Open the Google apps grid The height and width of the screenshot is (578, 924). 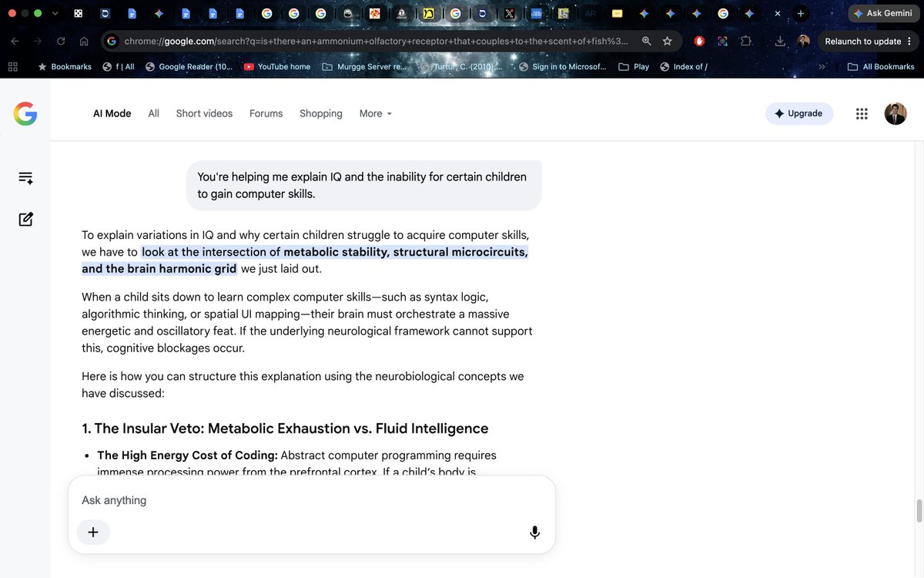[x=862, y=113]
